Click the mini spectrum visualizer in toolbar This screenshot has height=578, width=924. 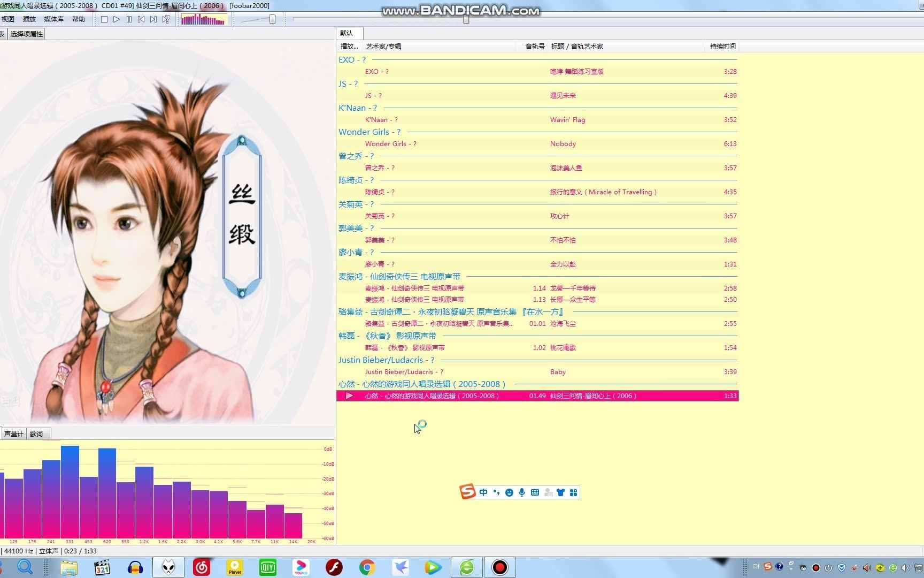(204, 20)
